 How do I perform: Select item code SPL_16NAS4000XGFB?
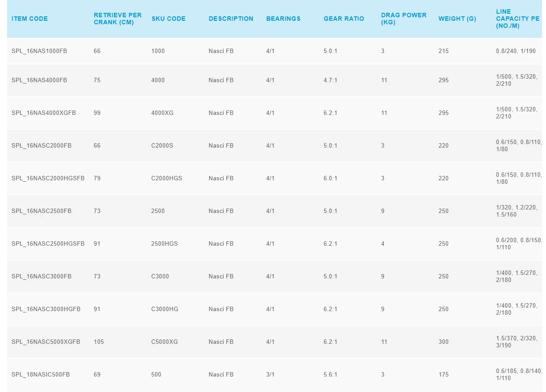point(44,113)
